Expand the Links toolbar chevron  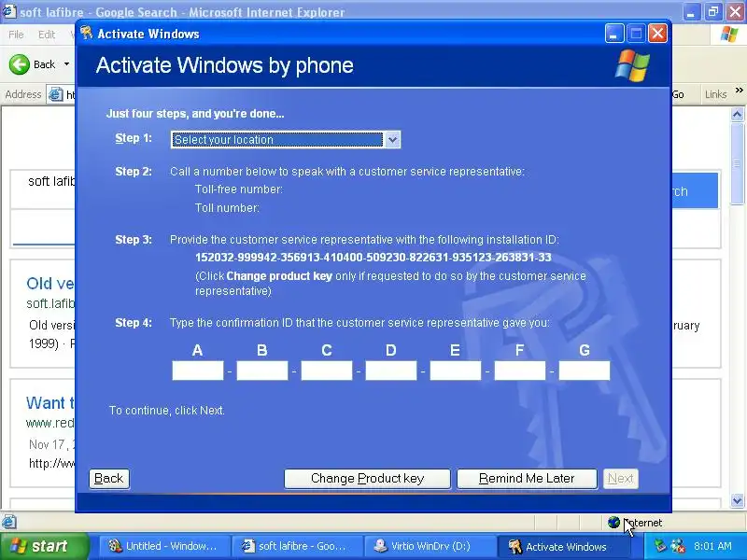(739, 90)
